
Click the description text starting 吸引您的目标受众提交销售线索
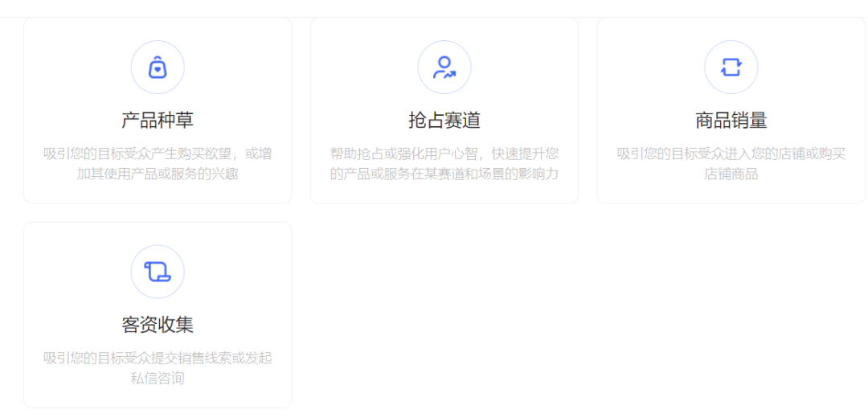tap(158, 358)
